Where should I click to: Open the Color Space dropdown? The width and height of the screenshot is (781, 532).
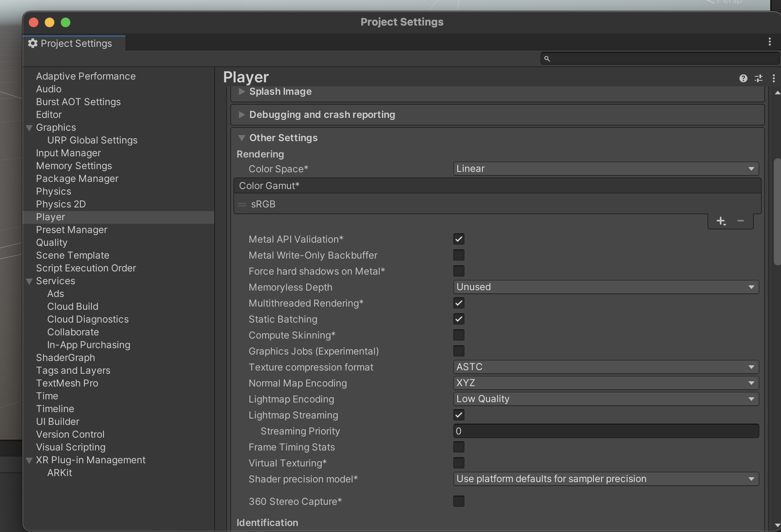pyautogui.click(x=606, y=169)
